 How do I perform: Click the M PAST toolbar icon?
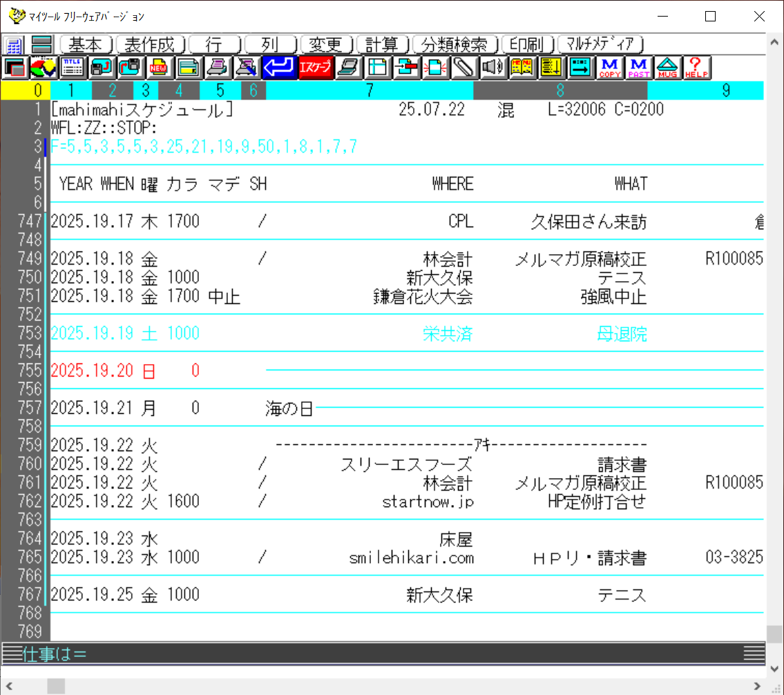(x=639, y=67)
